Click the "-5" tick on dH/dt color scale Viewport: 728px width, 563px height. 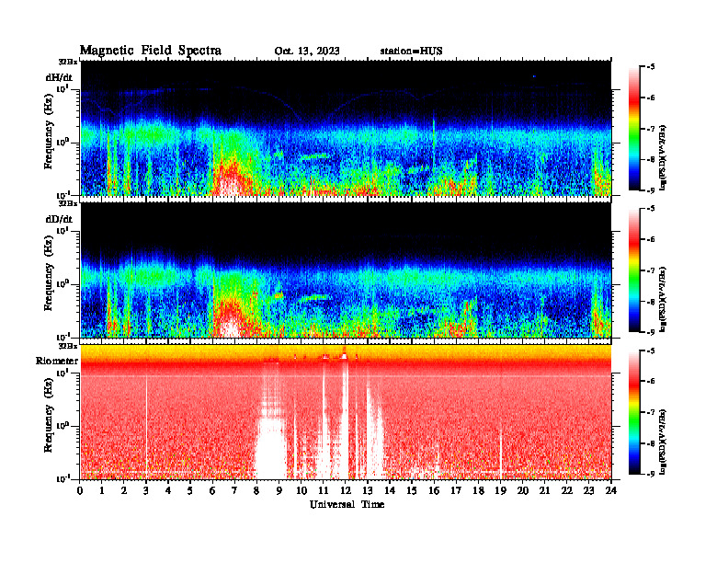(651, 67)
